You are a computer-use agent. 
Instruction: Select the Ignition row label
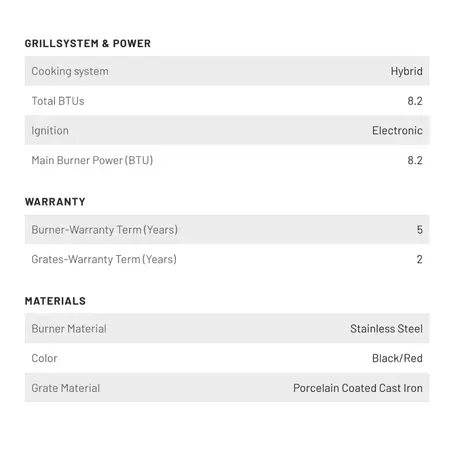point(50,131)
